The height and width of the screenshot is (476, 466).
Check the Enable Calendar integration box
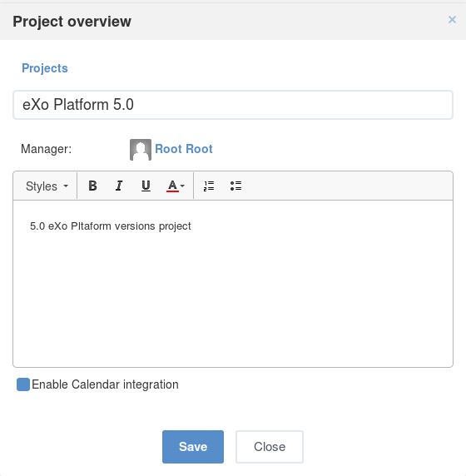click(23, 384)
